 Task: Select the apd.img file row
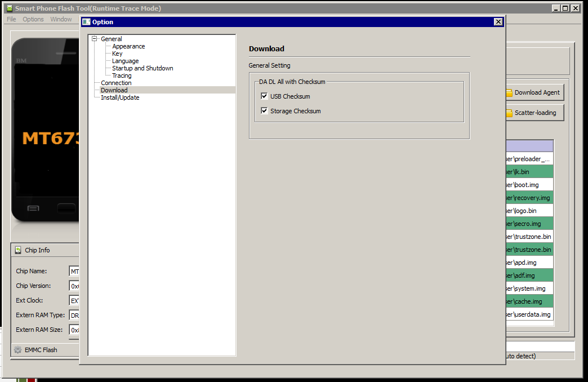tap(529, 263)
